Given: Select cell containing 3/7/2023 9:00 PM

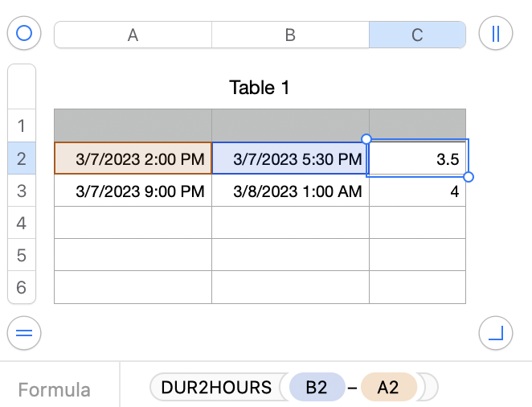Looking at the screenshot, I should tap(133, 191).
